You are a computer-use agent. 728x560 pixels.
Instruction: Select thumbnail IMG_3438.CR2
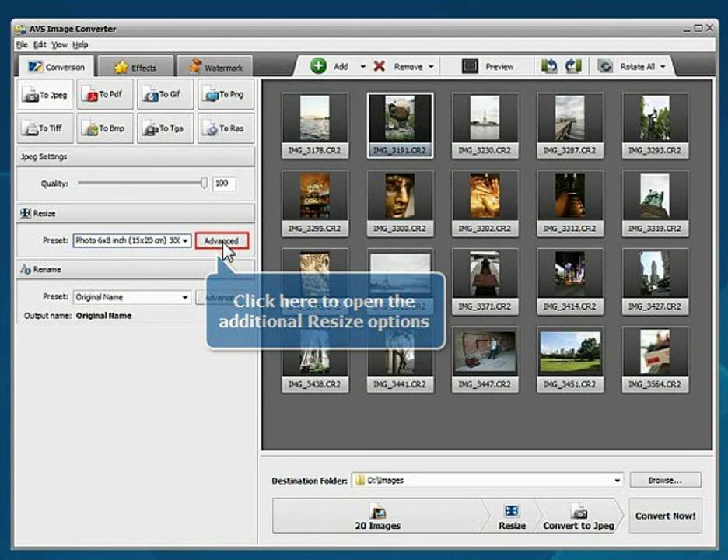click(x=315, y=359)
